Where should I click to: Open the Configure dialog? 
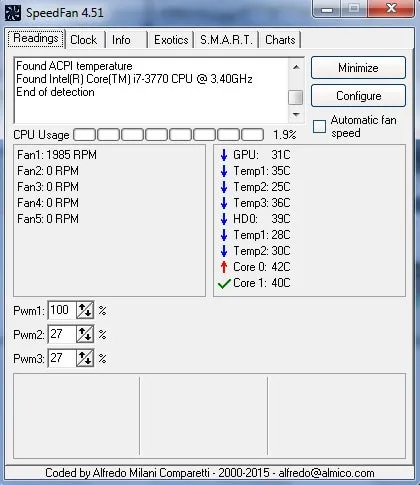[x=358, y=96]
